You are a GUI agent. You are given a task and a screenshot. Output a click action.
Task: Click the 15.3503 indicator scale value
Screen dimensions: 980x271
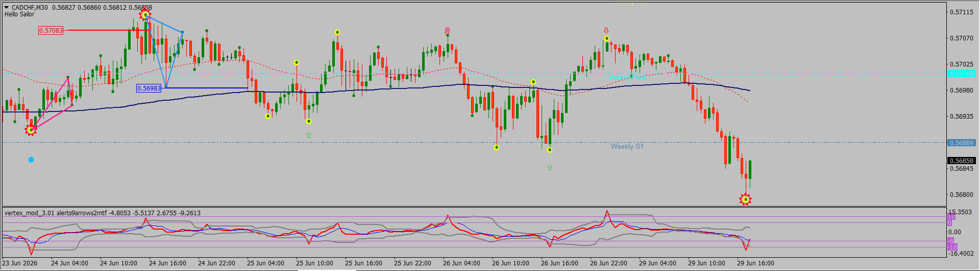coord(960,212)
